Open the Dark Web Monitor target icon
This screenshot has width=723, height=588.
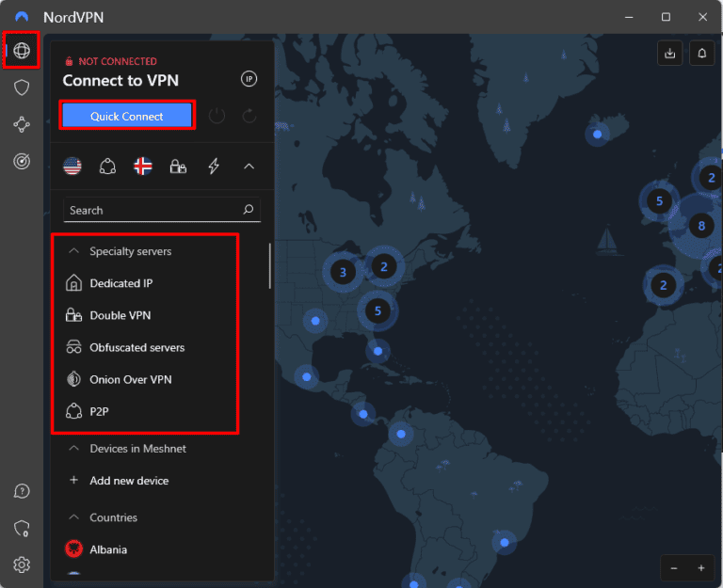pos(21,161)
